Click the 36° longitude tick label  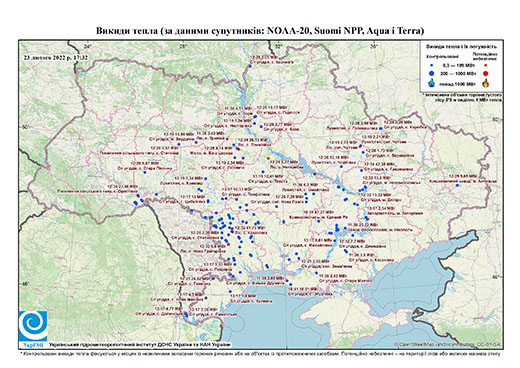pos(374,46)
